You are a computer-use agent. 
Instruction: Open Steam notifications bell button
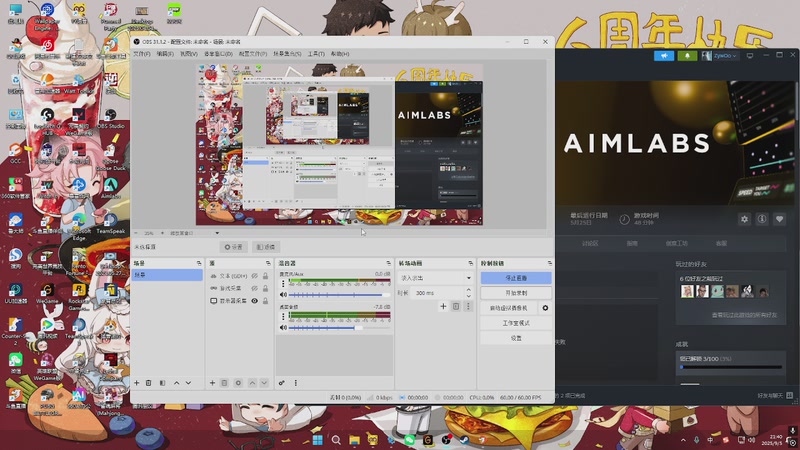point(687,56)
